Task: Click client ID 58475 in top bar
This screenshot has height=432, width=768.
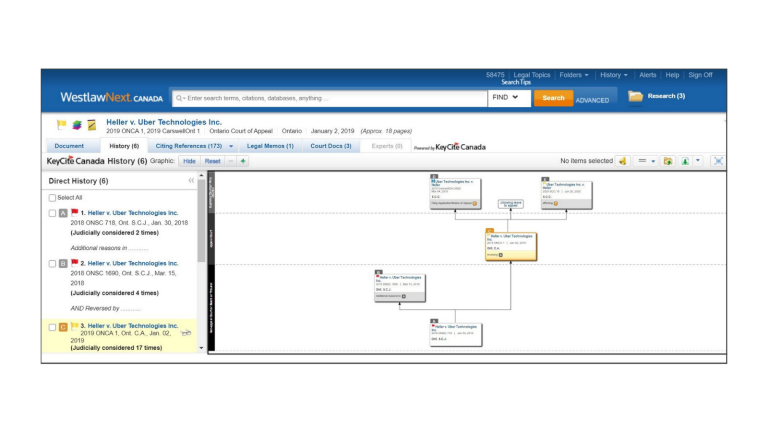Action: coord(495,75)
